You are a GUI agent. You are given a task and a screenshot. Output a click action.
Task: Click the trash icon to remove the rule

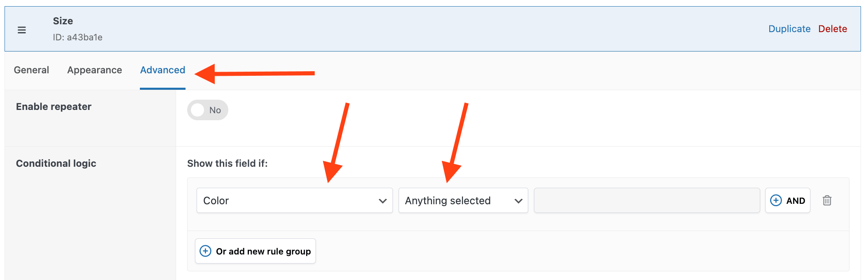(x=827, y=201)
